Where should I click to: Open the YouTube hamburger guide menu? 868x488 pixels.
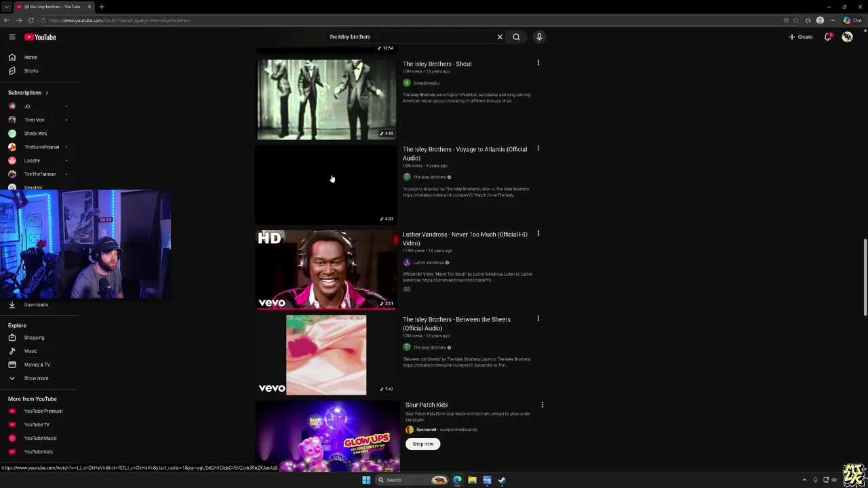[x=12, y=37]
